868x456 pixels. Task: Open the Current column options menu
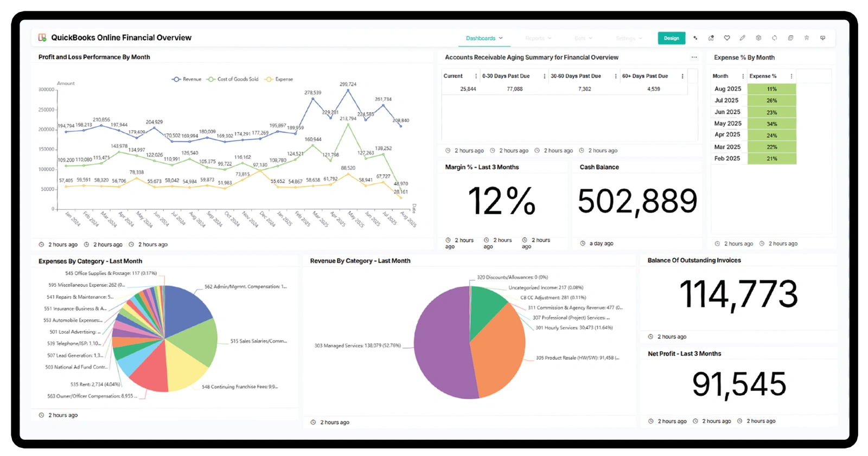click(476, 76)
